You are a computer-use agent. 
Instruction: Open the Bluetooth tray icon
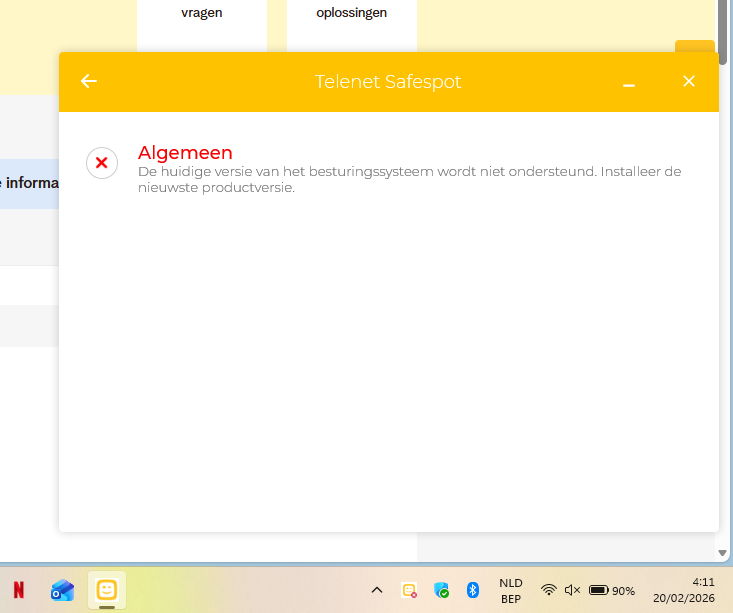point(473,590)
